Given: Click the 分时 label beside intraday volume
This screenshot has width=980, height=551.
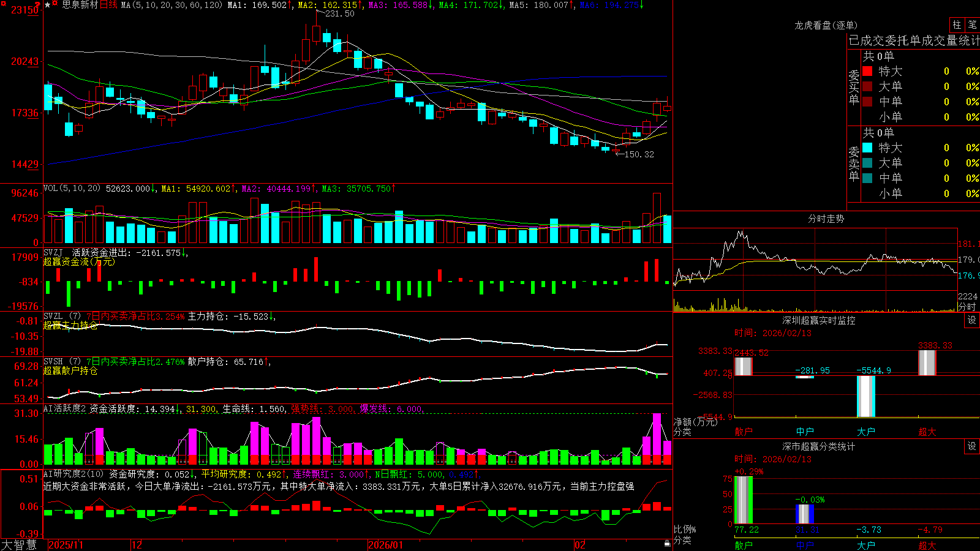Looking at the screenshot, I should point(967,306).
